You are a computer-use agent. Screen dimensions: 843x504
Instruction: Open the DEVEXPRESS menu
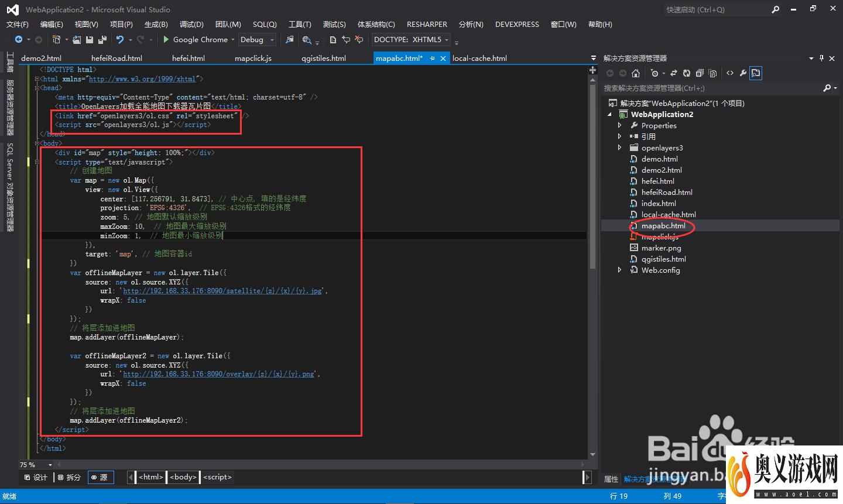pos(517,24)
